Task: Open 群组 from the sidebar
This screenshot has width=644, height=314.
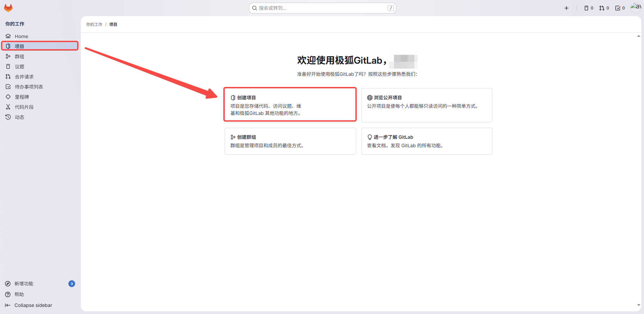Action: point(20,57)
